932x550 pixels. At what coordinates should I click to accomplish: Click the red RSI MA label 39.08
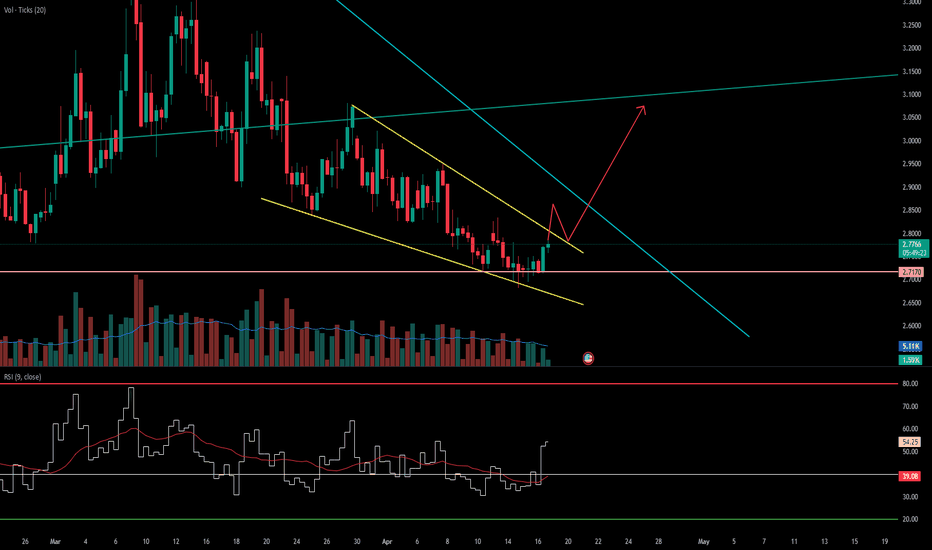tap(911, 476)
